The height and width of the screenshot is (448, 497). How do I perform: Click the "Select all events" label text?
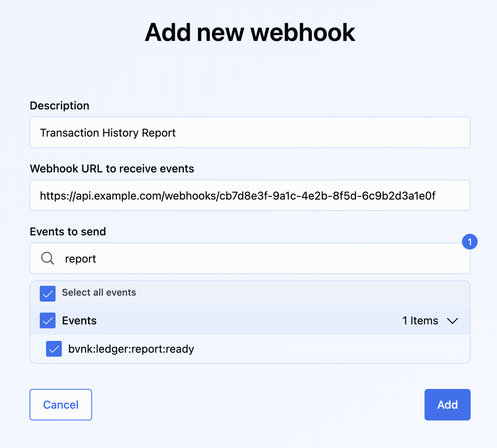(x=99, y=292)
